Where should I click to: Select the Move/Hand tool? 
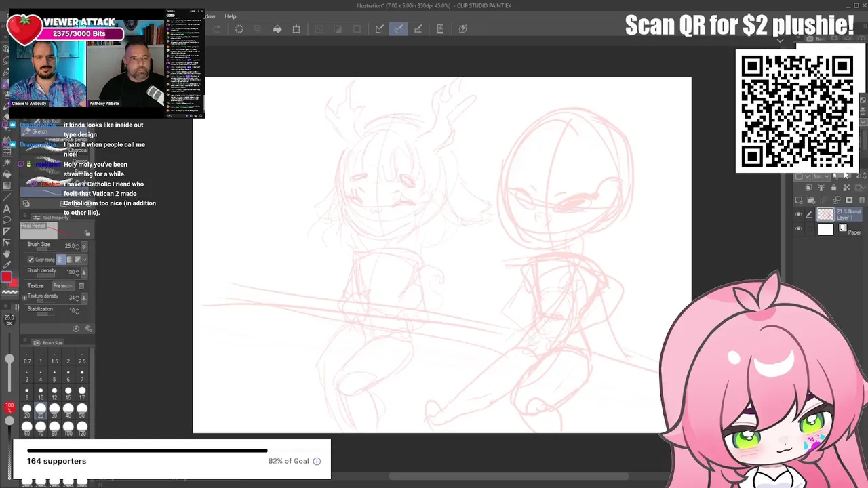tap(7, 253)
